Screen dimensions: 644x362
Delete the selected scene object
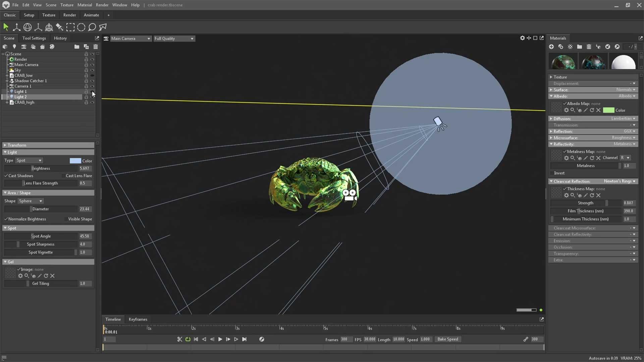click(96, 47)
